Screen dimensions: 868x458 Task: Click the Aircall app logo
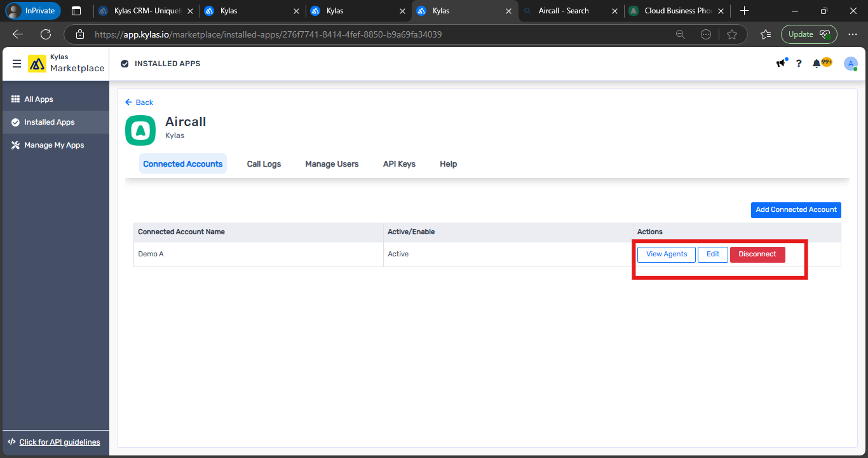click(140, 130)
